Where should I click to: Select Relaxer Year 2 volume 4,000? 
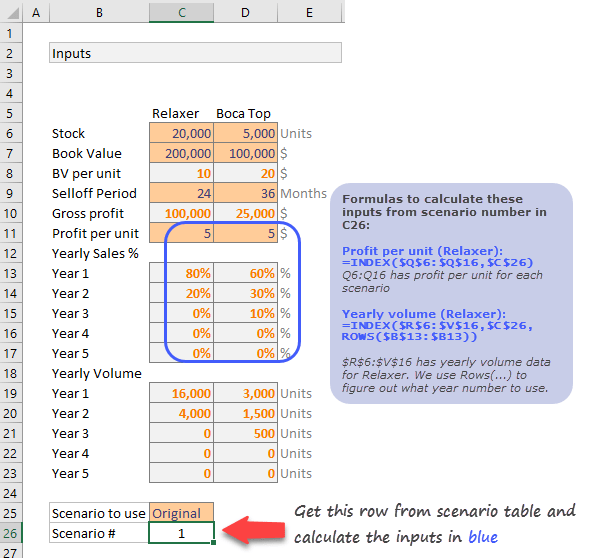(x=181, y=413)
